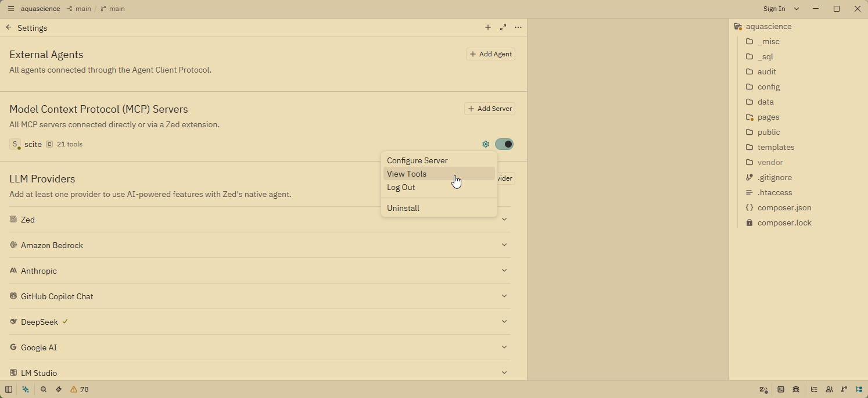Click the Zed provider logo
Image resolution: width=868 pixels, height=398 pixels.
tap(13, 219)
